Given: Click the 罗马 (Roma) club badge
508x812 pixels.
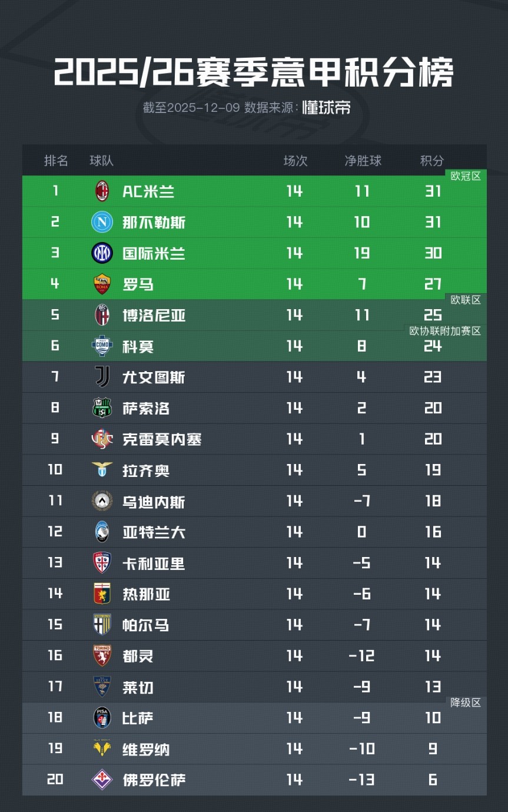Looking at the screenshot, I should [102, 284].
